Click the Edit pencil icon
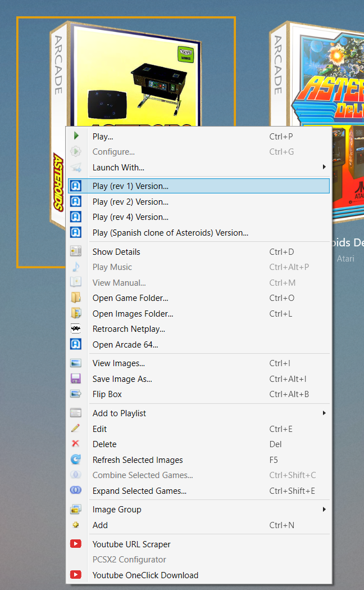This screenshot has height=590, width=364. point(76,428)
